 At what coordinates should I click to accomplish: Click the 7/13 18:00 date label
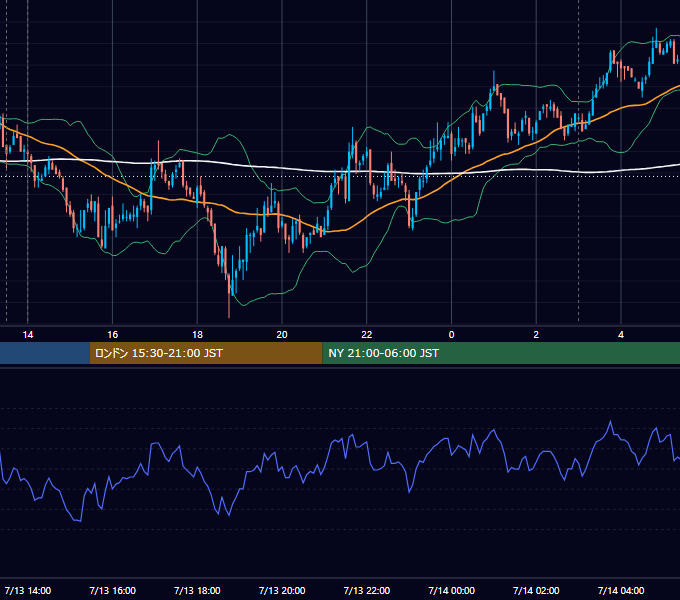tap(197, 590)
